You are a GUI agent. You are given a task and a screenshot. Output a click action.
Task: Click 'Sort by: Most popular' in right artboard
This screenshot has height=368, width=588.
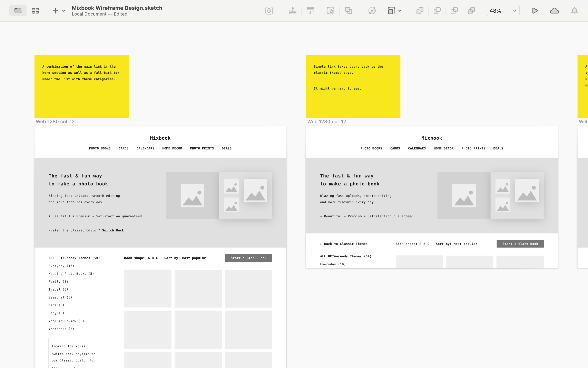click(x=457, y=244)
